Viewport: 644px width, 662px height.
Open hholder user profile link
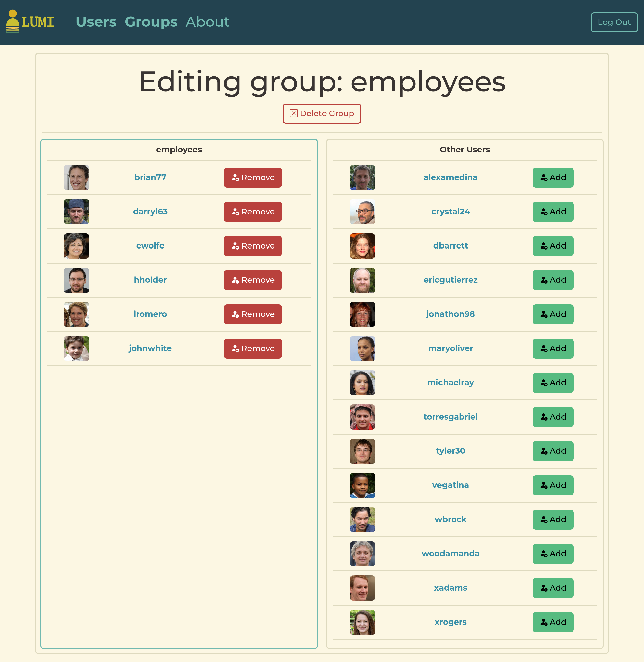150,280
